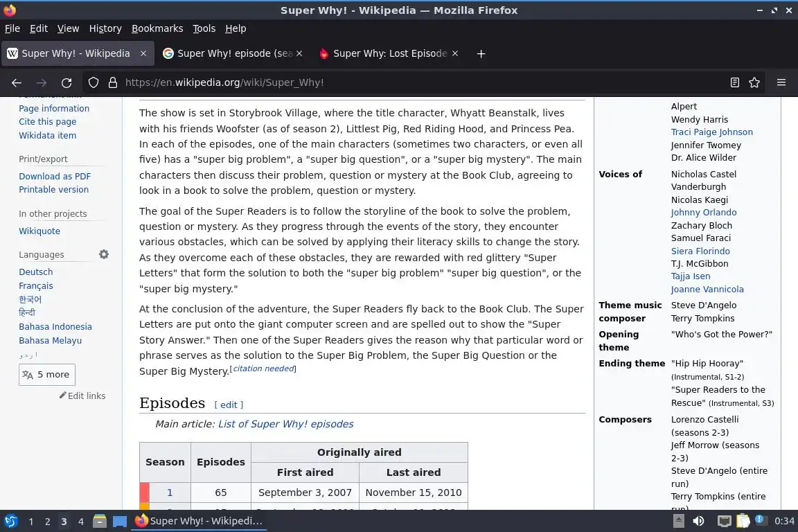
Task: Open Joanne Vannicola link
Action: coord(707,289)
